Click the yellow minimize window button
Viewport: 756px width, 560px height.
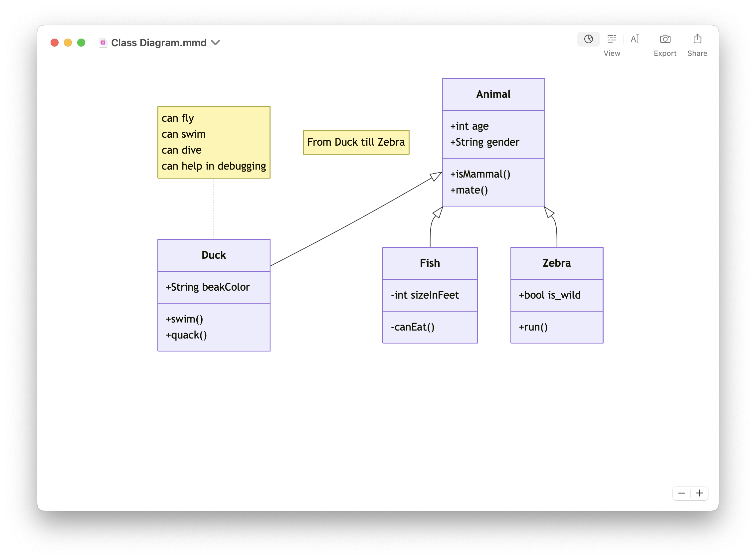click(68, 43)
